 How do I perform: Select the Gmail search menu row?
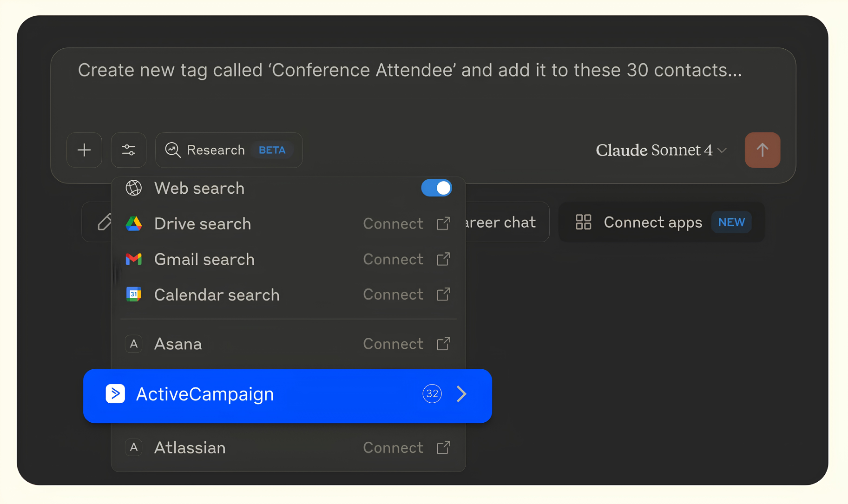tap(288, 259)
